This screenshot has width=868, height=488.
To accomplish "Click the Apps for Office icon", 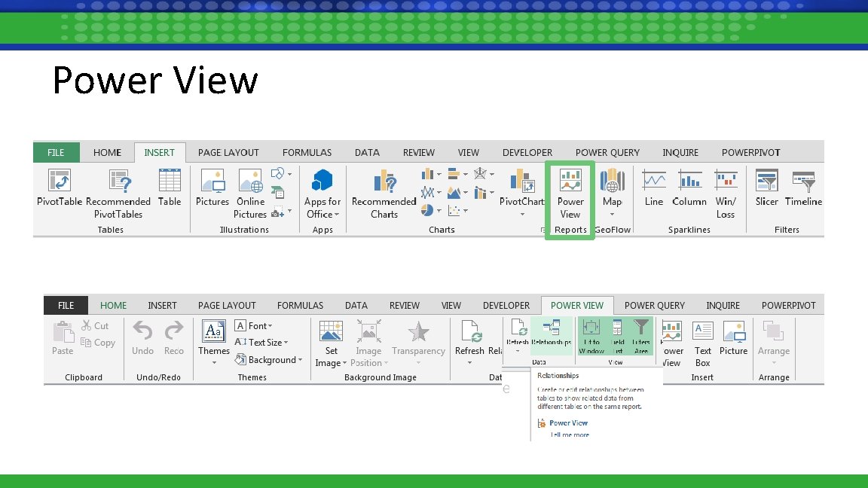I will (322, 181).
